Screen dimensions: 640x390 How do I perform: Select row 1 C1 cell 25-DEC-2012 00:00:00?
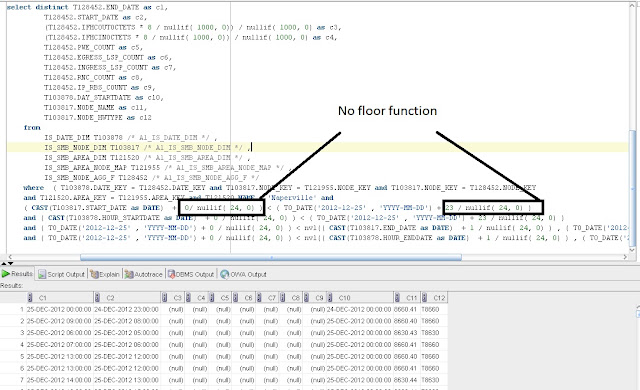tap(59, 309)
